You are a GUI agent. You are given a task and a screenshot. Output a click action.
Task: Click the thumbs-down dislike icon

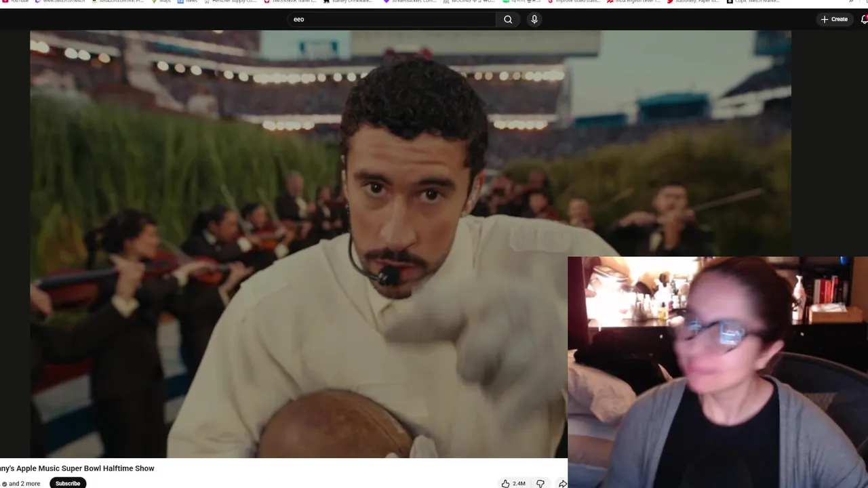[540, 483]
